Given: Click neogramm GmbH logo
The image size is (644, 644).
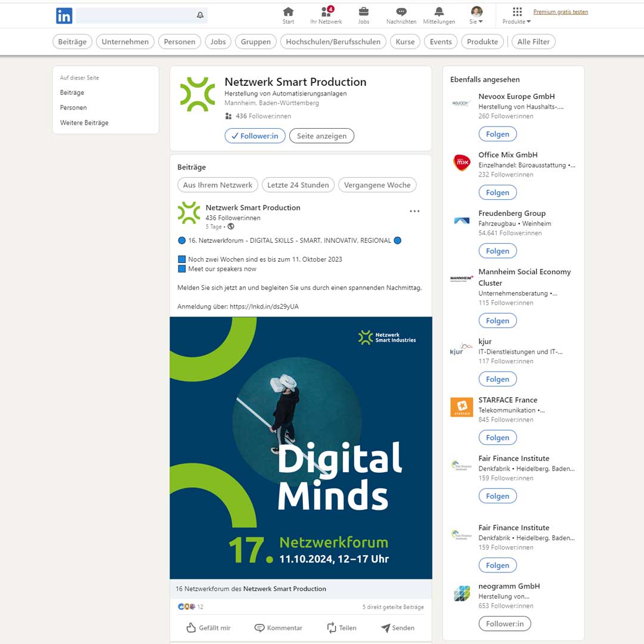Looking at the screenshot, I should [461, 593].
